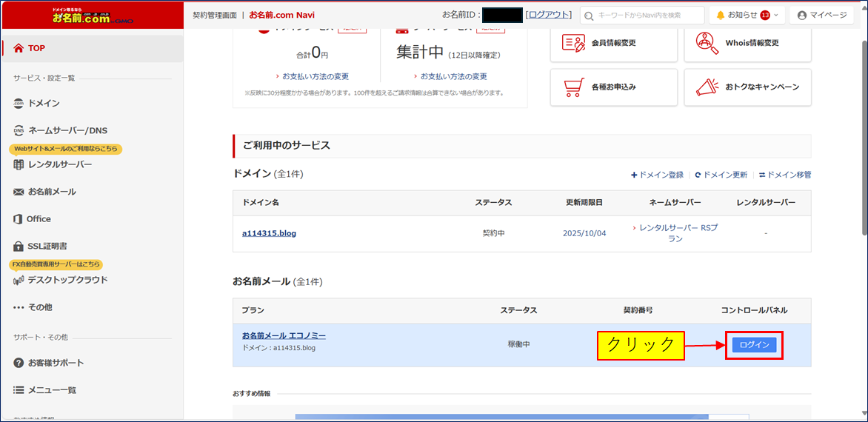The width and height of the screenshot is (868, 422).
Task: Click the blue ログイン button
Action: (754, 344)
